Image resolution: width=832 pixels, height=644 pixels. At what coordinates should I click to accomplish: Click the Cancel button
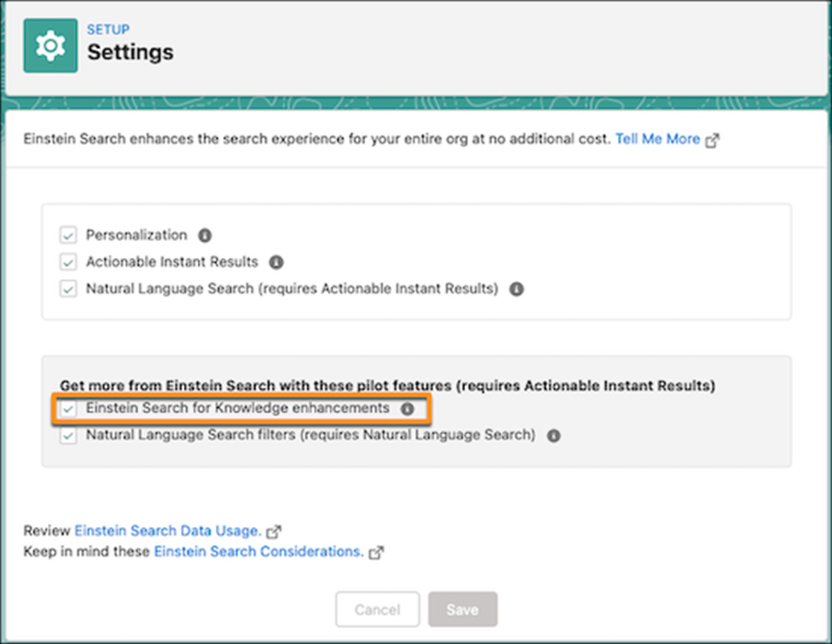coord(377,609)
